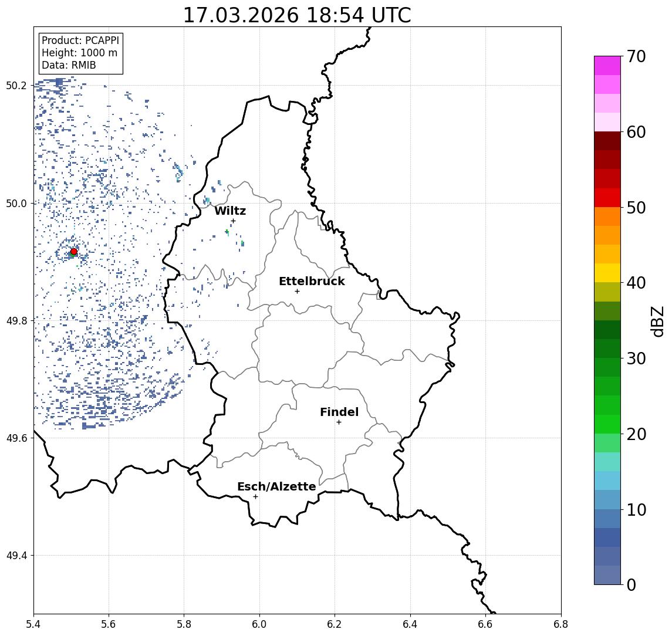Click the 30 tick on colorbar

[x=636, y=358]
